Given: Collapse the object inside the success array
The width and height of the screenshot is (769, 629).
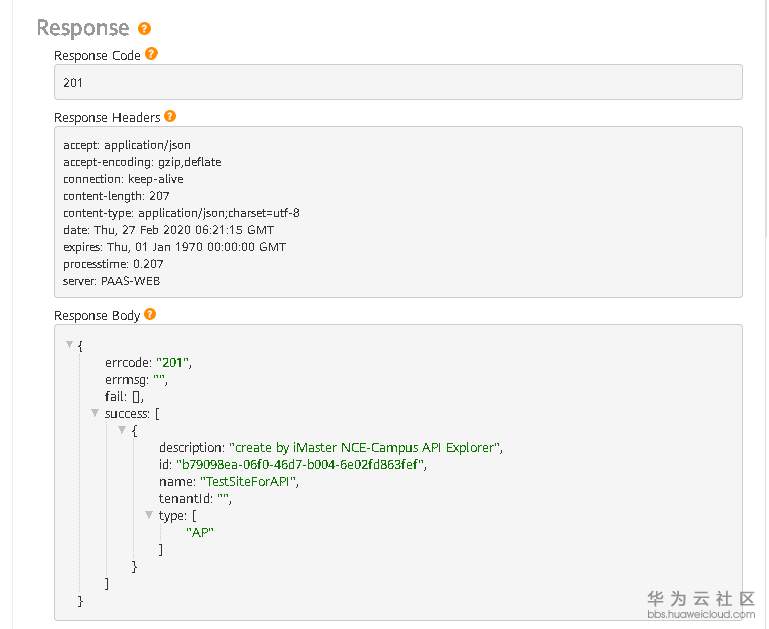Looking at the screenshot, I should pyautogui.click(x=122, y=429).
